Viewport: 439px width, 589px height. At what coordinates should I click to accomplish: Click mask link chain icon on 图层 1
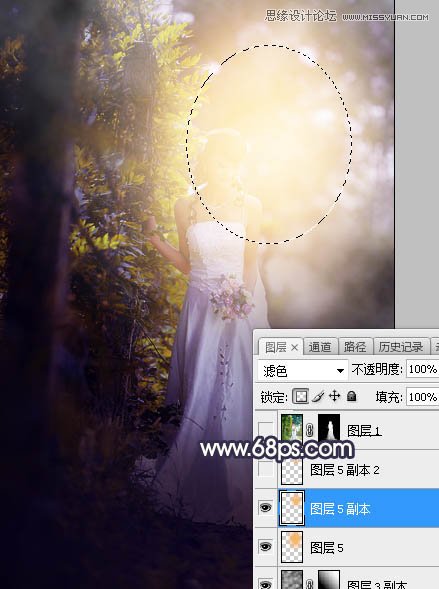click(309, 429)
